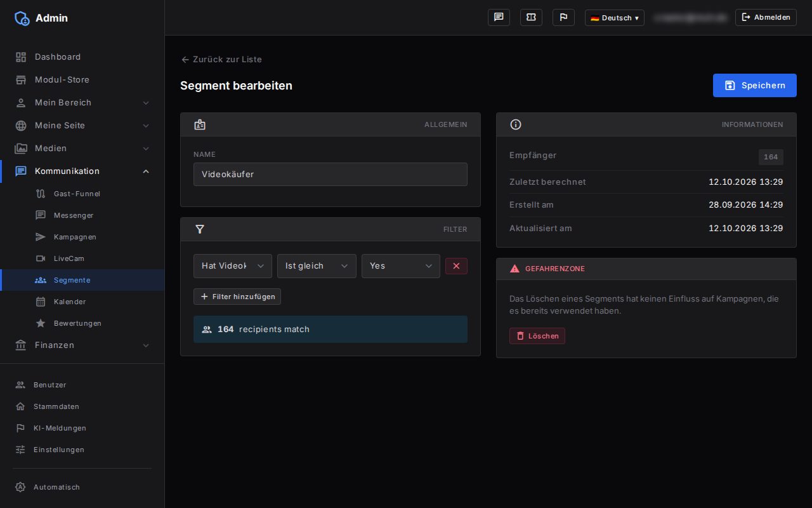The height and width of the screenshot is (508, 812).
Task: Expand the Mein Bereich section
Action: pos(82,102)
